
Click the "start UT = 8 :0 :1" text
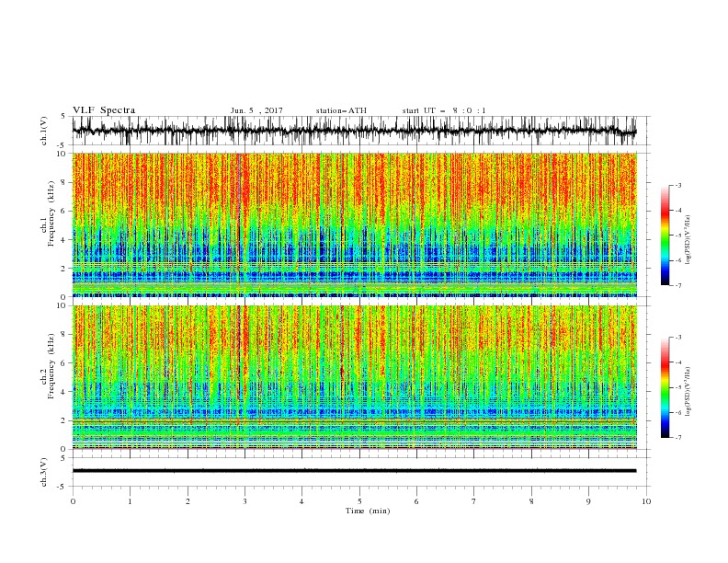click(x=444, y=110)
